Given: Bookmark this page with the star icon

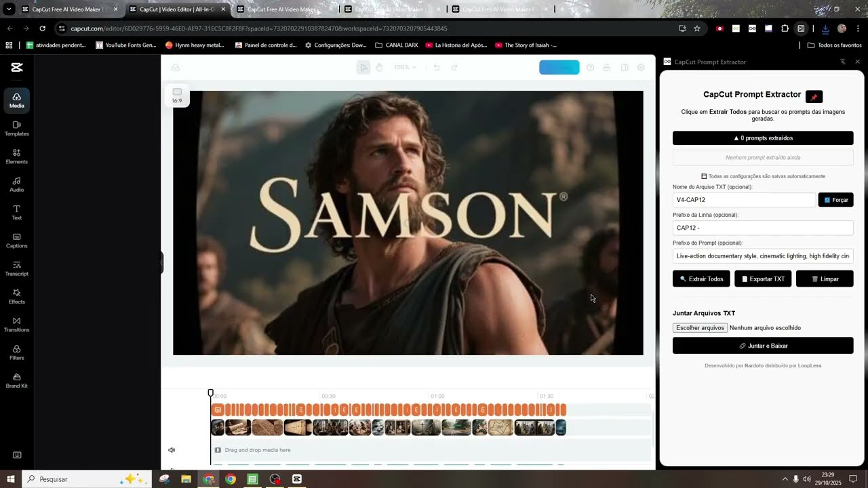Looking at the screenshot, I should [697, 28].
